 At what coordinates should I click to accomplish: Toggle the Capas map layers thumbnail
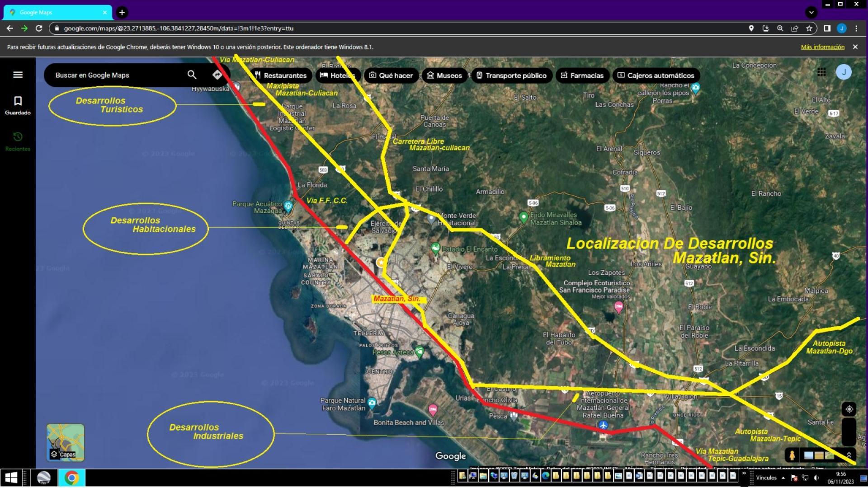(x=65, y=442)
